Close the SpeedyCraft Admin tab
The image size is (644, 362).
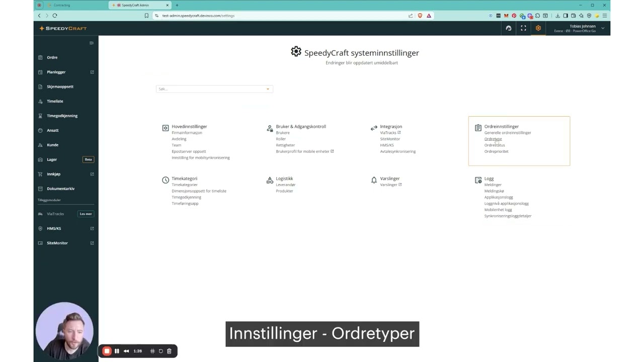click(168, 5)
